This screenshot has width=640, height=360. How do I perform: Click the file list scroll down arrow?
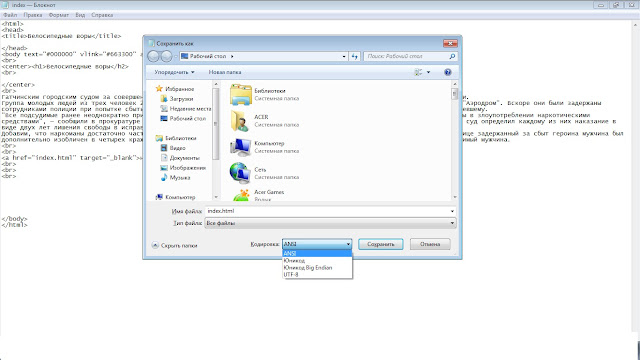[x=455, y=197]
